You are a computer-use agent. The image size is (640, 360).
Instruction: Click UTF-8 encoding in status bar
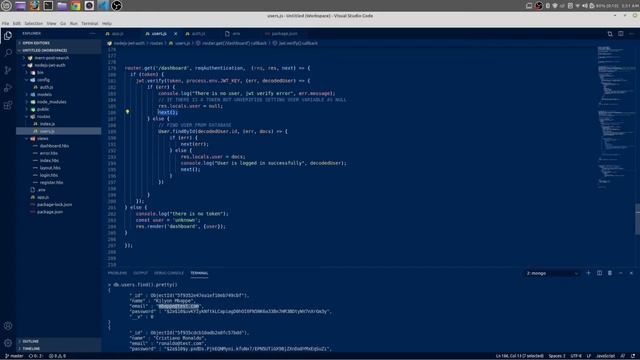coord(576,356)
